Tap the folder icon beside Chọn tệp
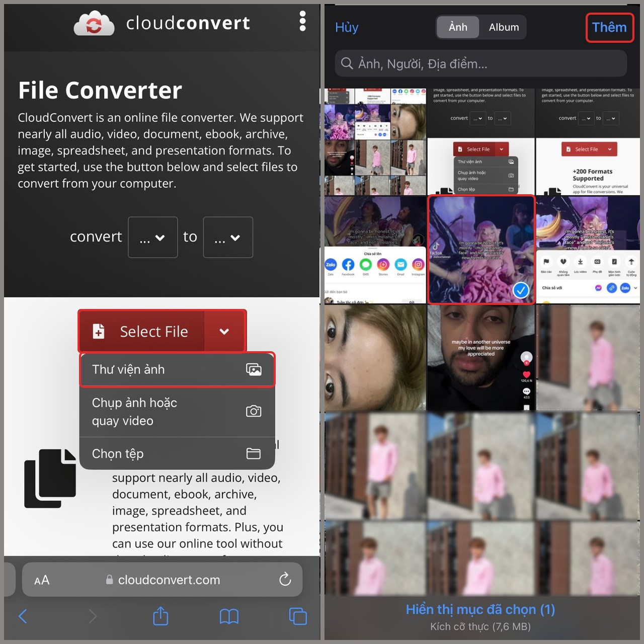 tap(254, 453)
